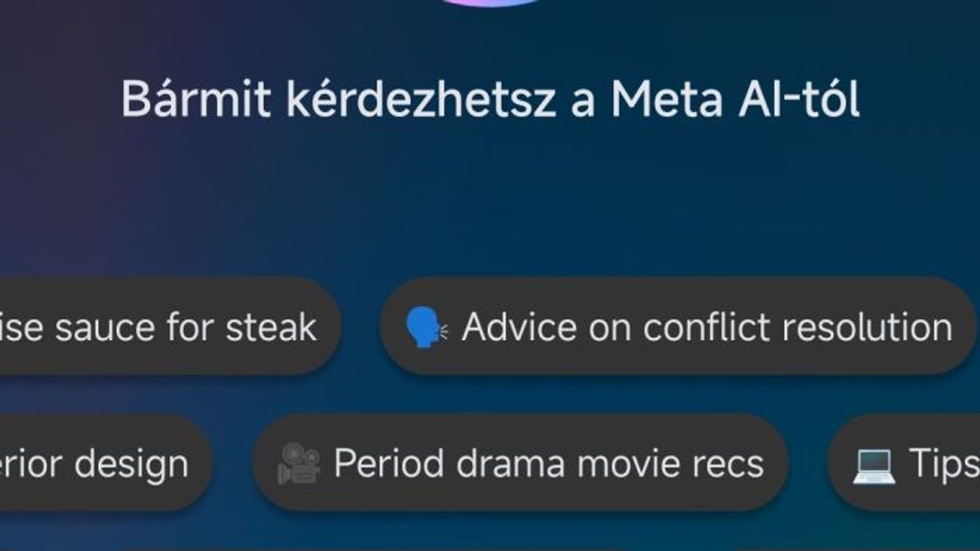Choose the 'Period drama movie recs' chip
Image resolution: width=980 pixels, height=551 pixels.
pos(521,463)
